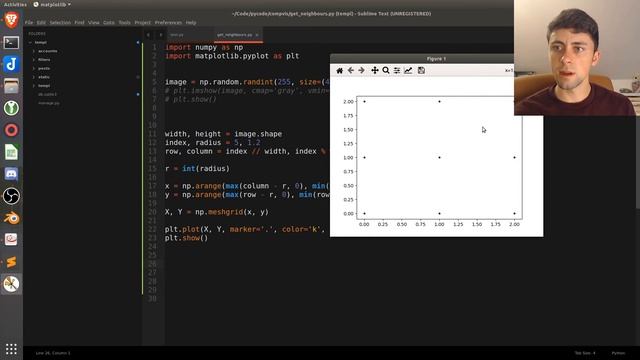Screen dimensions: 640x360
Task: Select the Zoom magnifier tool in Figure 1
Action: (386, 71)
